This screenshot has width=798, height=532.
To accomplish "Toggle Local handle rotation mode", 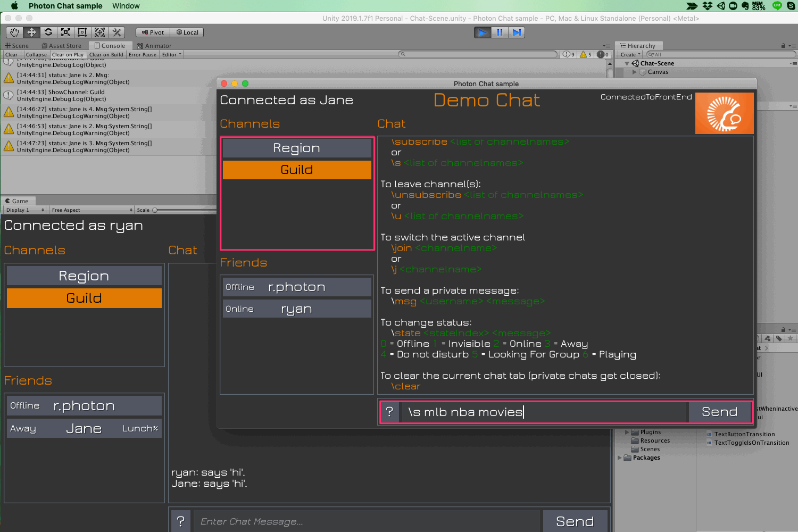I will pos(187,32).
